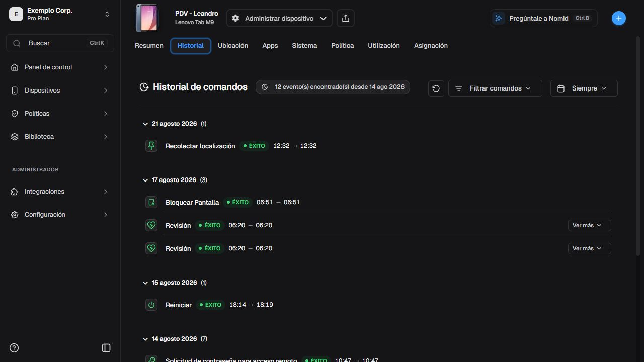Click the Panel de control home icon
The image size is (644, 362).
15,67
